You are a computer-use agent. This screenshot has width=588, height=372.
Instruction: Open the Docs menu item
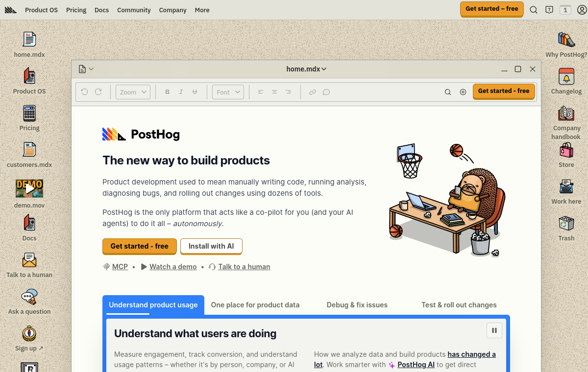pyautogui.click(x=102, y=10)
